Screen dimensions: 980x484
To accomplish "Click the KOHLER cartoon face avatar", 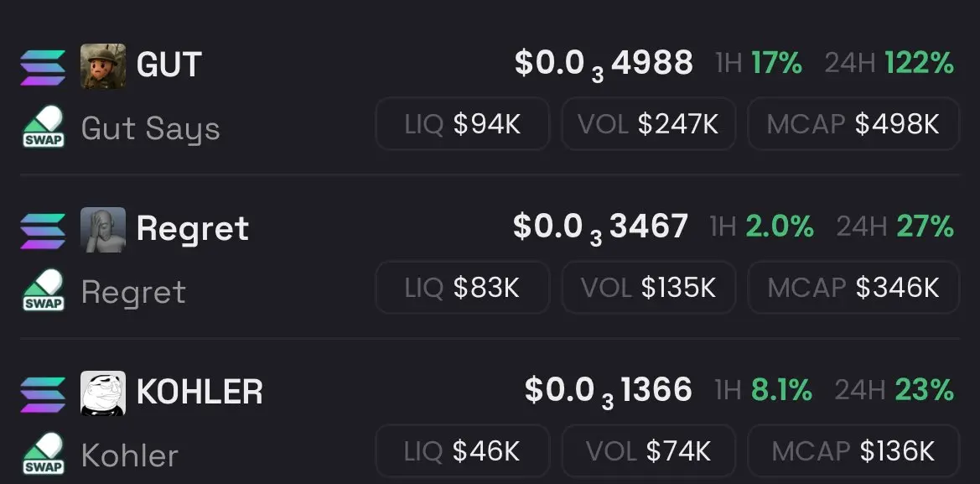I will click(103, 394).
